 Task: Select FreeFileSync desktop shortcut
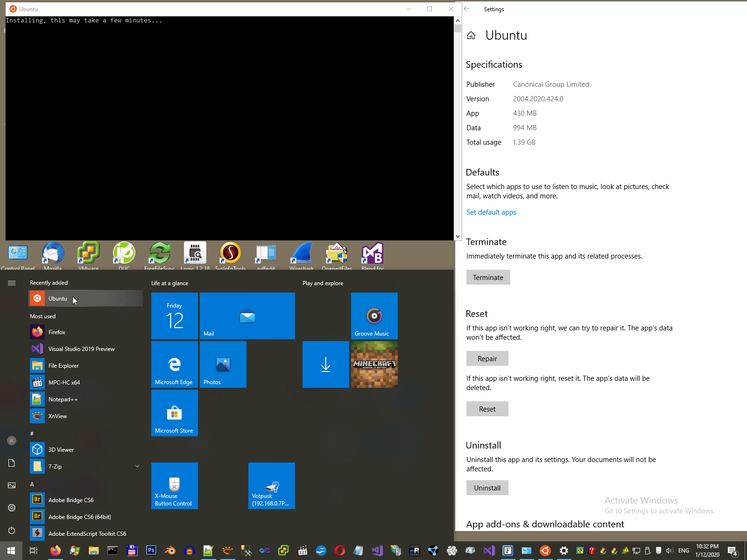click(x=160, y=256)
